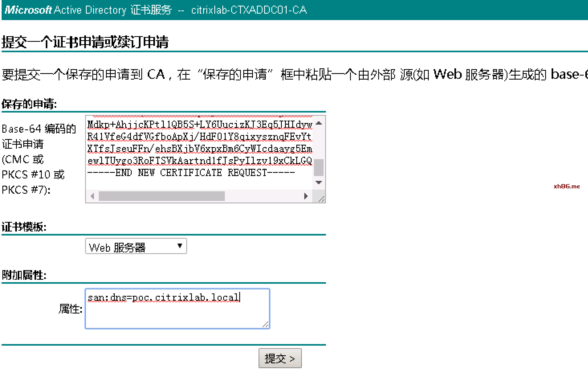Click the Microsoft Active Directory 证书服务 header
Screen dimensions: 588x377
pos(88,10)
